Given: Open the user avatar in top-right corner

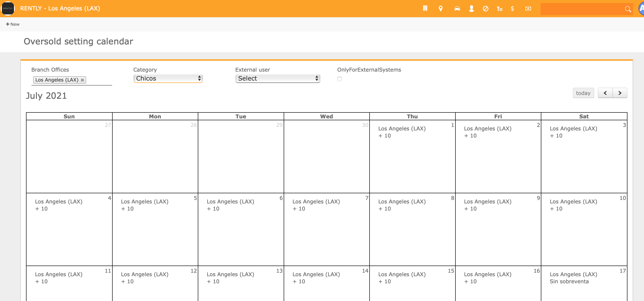Looking at the screenshot, I should 641,9.
